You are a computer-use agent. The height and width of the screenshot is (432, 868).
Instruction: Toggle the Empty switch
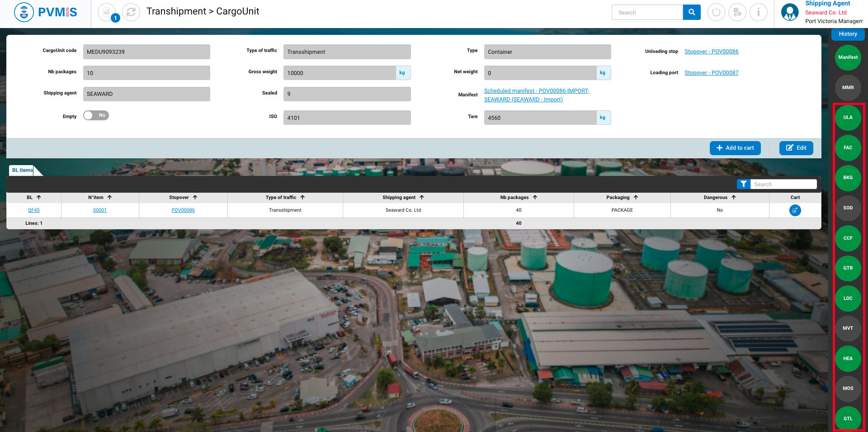click(x=96, y=115)
